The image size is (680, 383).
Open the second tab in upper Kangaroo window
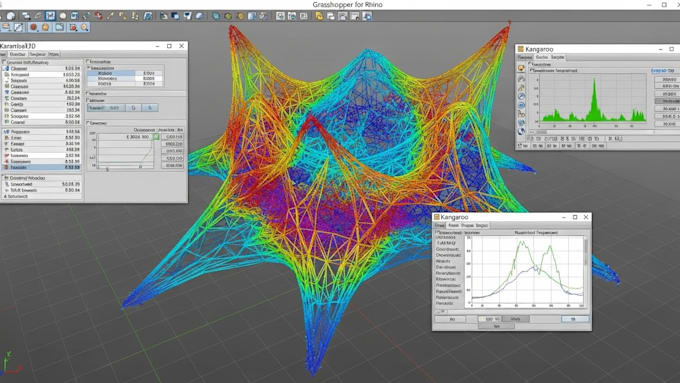coord(542,57)
